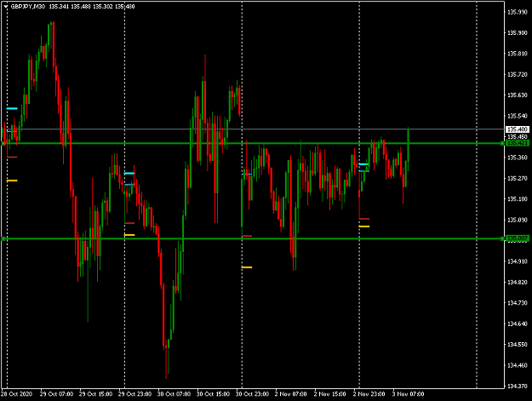Click the 135.990 price scale label
The width and height of the screenshot is (532, 401).
click(518, 12)
